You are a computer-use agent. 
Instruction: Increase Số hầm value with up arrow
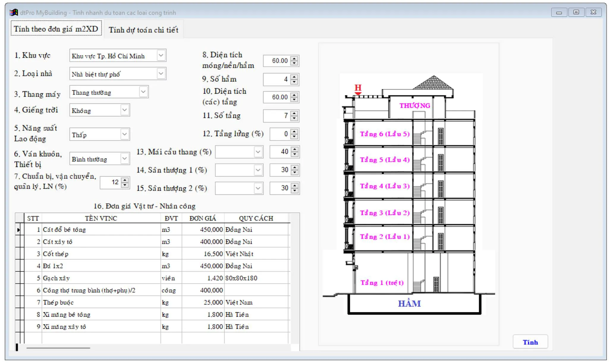tap(294, 77)
